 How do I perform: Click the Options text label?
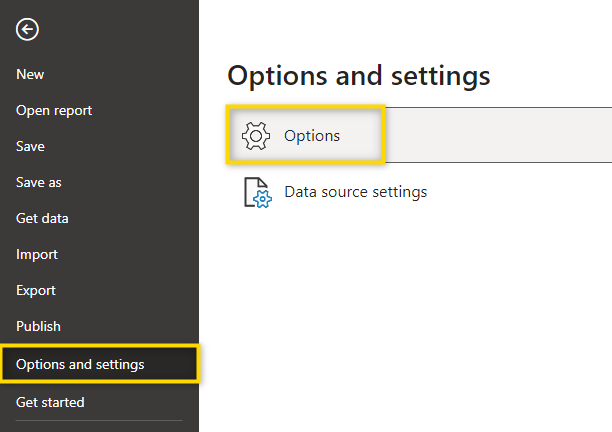click(x=312, y=136)
